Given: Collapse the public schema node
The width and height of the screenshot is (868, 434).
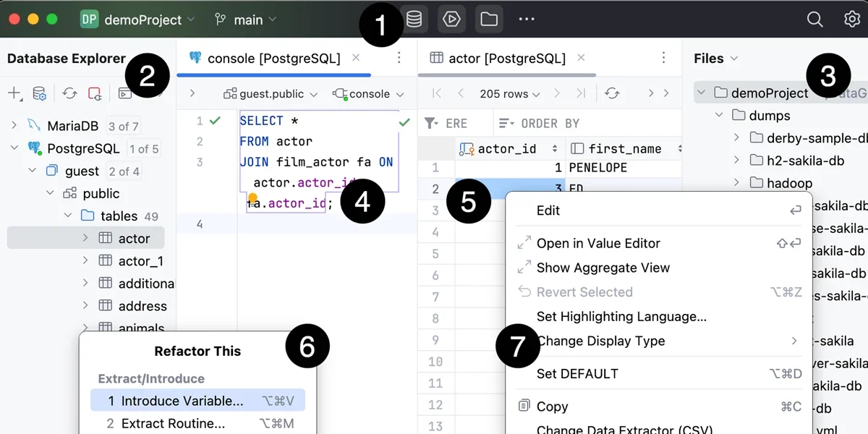Looking at the screenshot, I should click(x=50, y=193).
